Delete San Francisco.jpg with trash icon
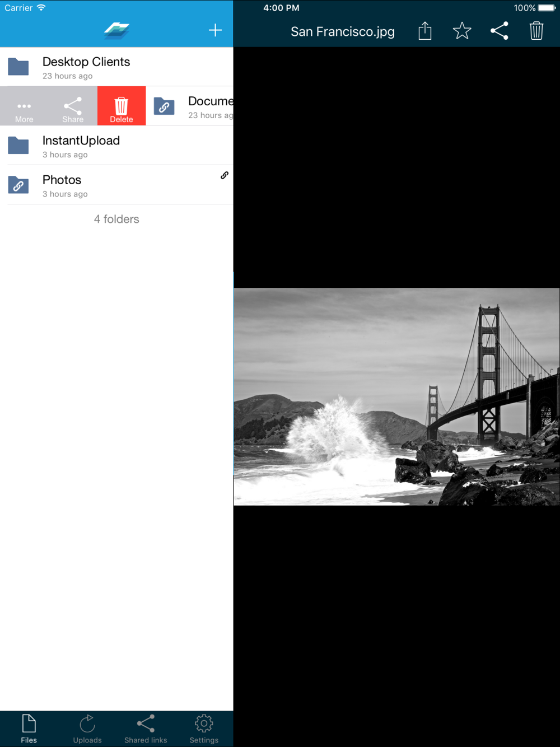The height and width of the screenshot is (747, 560). (536, 30)
